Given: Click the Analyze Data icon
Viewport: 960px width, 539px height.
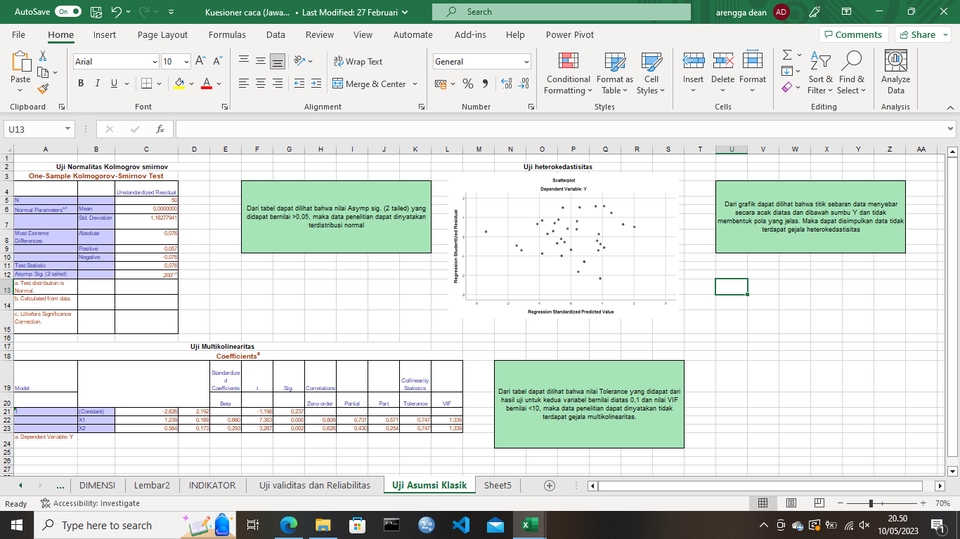Looking at the screenshot, I should tap(896, 72).
